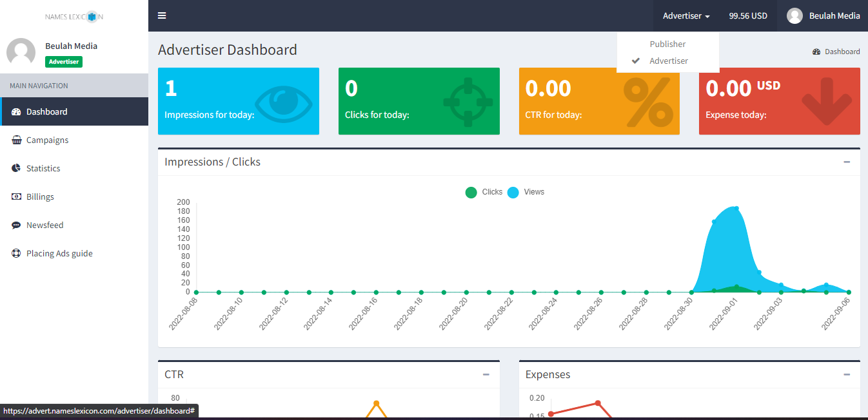Image resolution: width=868 pixels, height=420 pixels.
Task: Click the CTR for today card
Action: 599,101
